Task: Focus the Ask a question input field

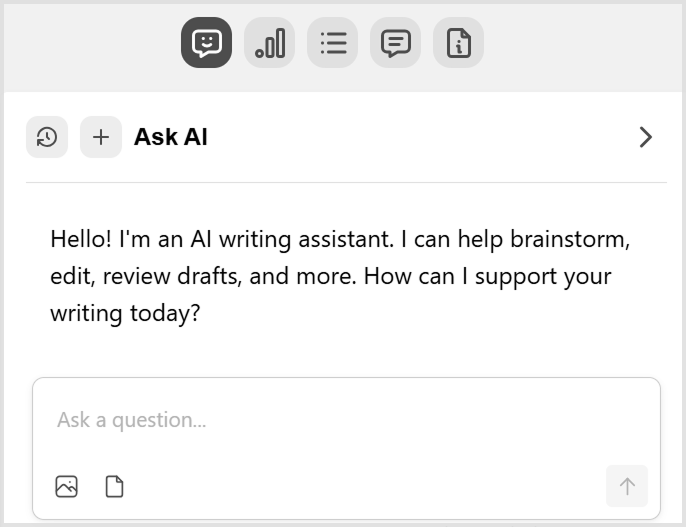Action: tap(346, 420)
